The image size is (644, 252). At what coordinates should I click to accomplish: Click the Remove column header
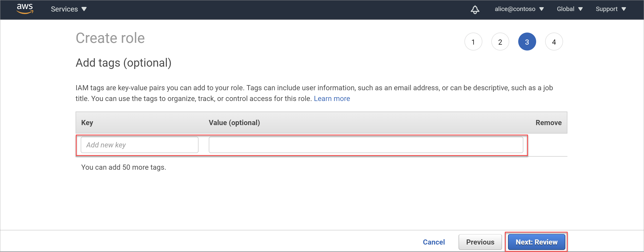(548, 123)
